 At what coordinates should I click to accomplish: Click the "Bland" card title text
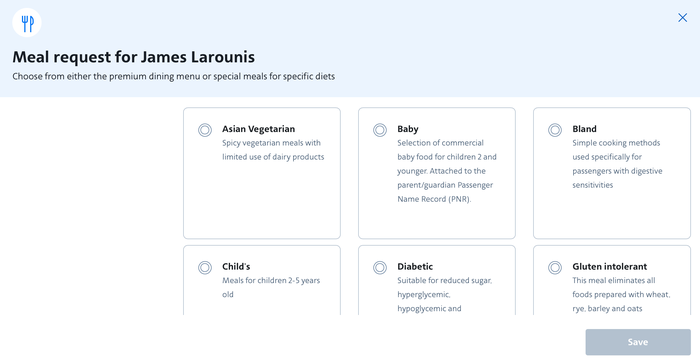pyautogui.click(x=584, y=129)
